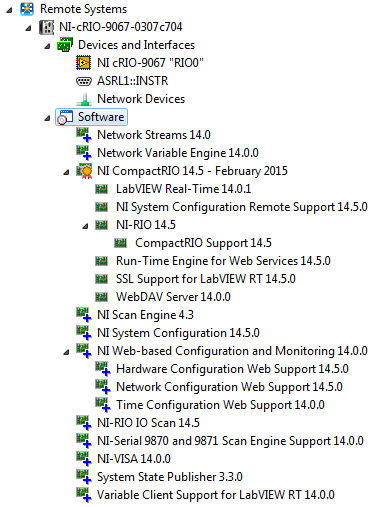Select the Remote Systems label
This screenshot has width=384, height=507.
(83, 9)
